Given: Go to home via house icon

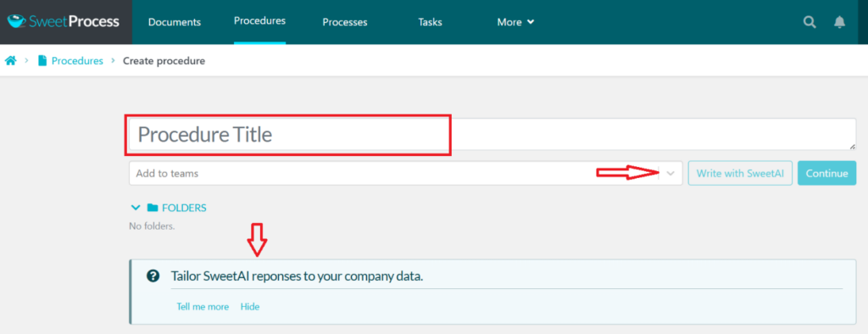Looking at the screenshot, I should click(x=10, y=61).
